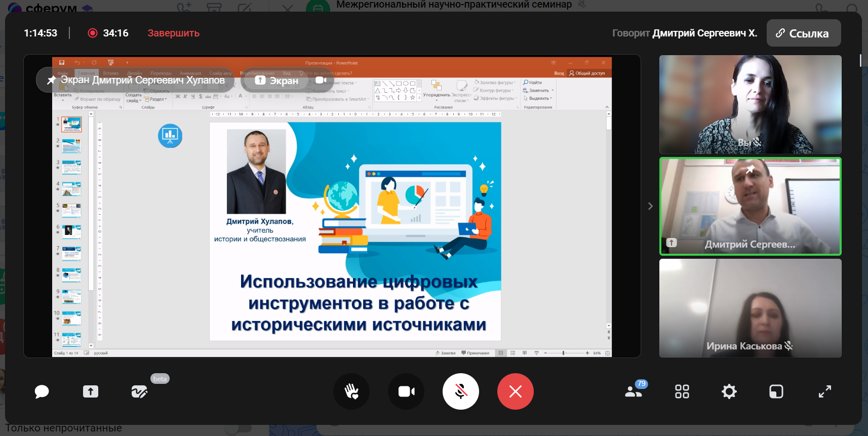Image resolution: width=868 pixels, height=436 pixels.
Task: Copy the call link with Ссылка
Action: pos(804,33)
